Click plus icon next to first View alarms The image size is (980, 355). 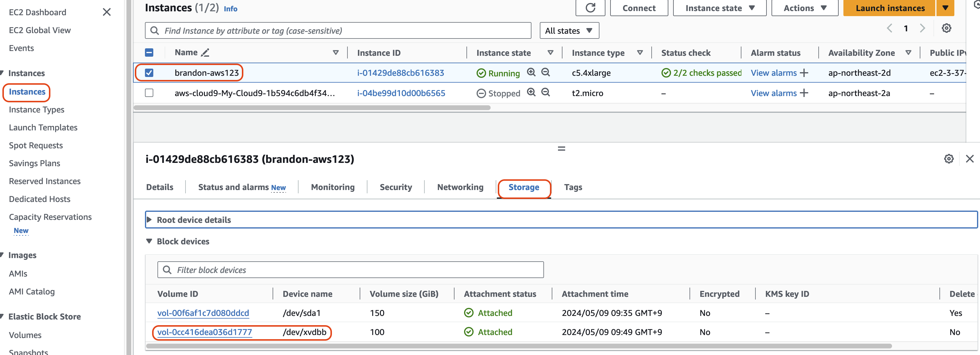(804, 73)
